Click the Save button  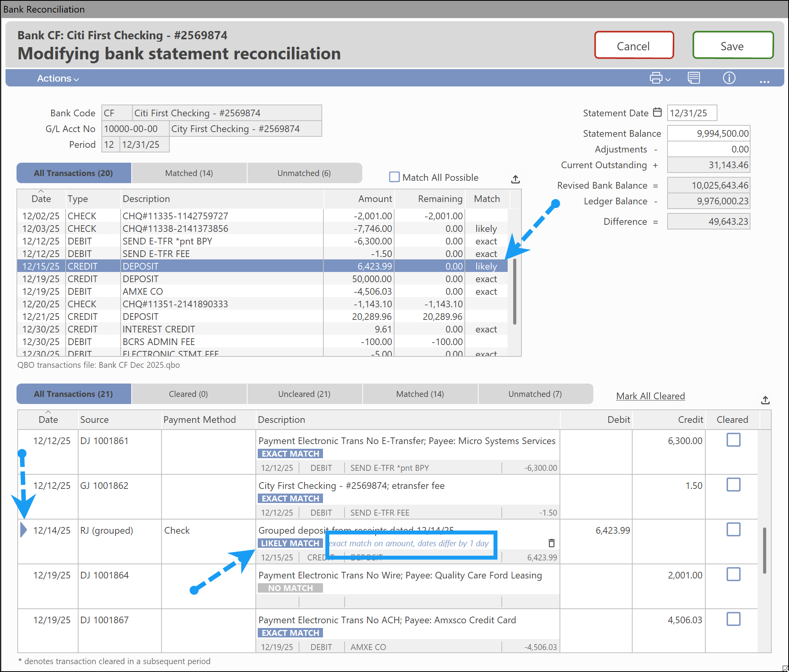(x=733, y=46)
